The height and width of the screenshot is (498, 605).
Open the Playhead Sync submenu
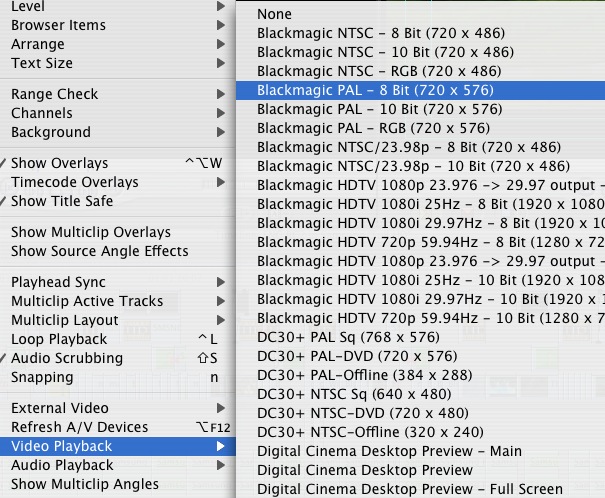point(118,282)
